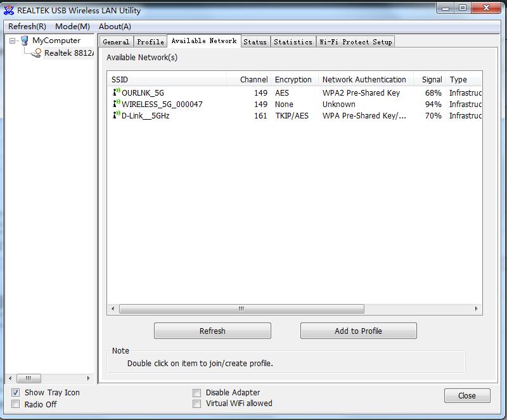This screenshot has height=420, width=507.
Task: Select MyComputer tree item label
Action: pos(56,41)
